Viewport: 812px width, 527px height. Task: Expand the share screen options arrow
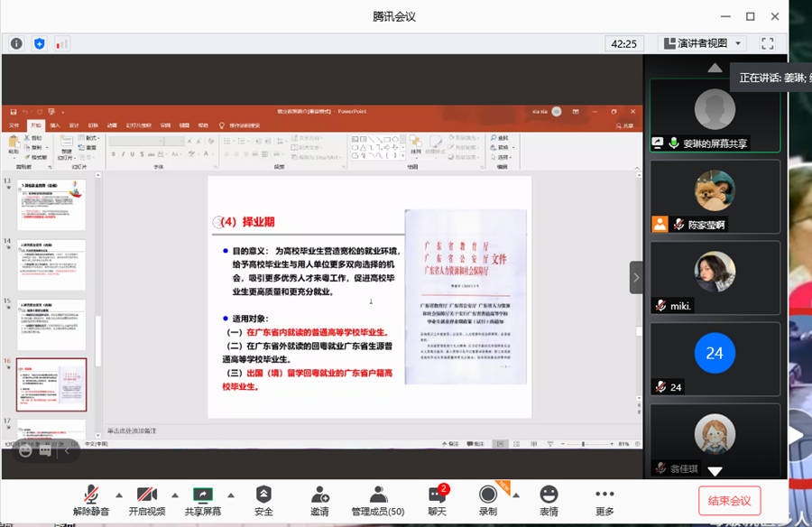(228, 494)
